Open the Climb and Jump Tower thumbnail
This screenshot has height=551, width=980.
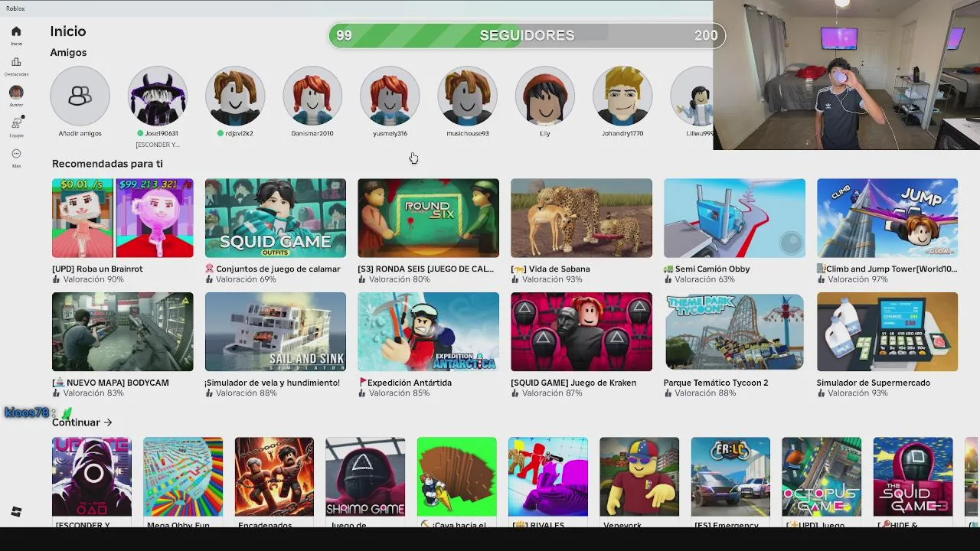(x=887, y=218)
